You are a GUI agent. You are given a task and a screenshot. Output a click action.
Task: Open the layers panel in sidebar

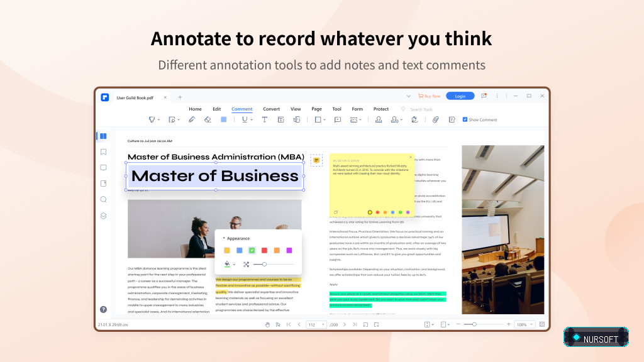(x=104, y=216)
